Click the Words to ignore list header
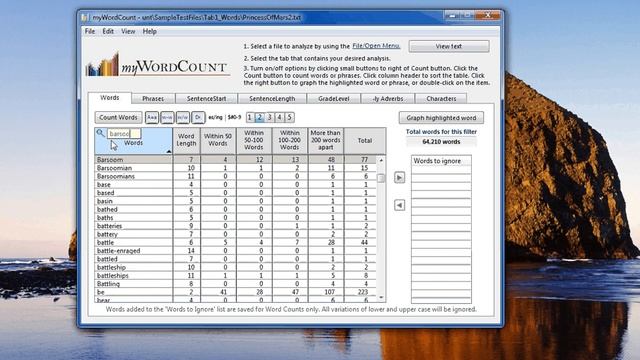This screenshot has height=360, width=640. point(441,161)
